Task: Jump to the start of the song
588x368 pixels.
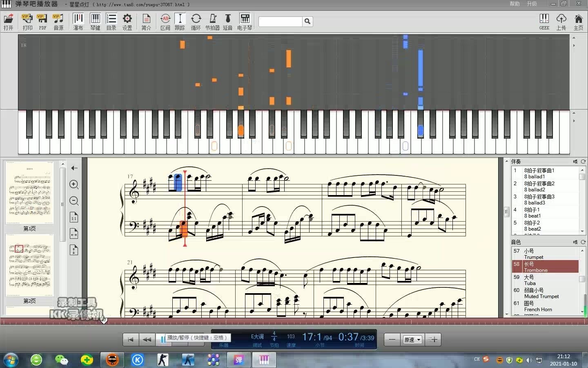Action: pos(131,339)
